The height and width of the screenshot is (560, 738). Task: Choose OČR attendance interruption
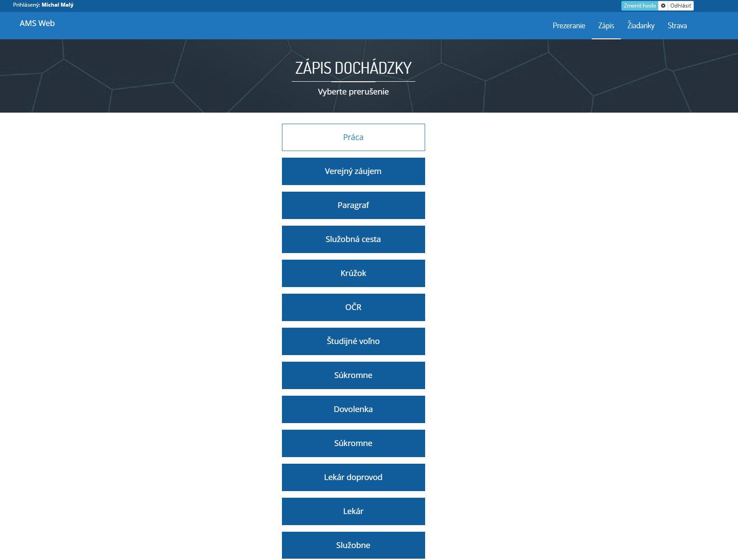(x=353, y=307)
